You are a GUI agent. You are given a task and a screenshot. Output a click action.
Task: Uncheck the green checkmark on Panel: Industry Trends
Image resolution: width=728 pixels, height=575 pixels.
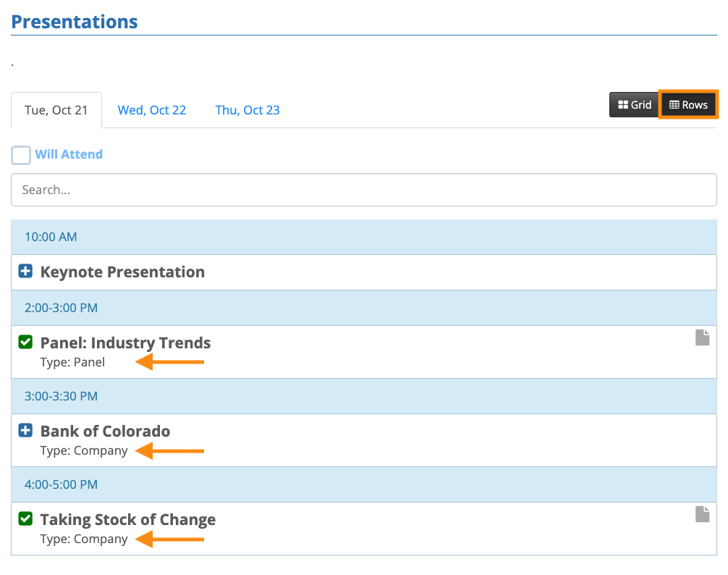click(25, 342)
